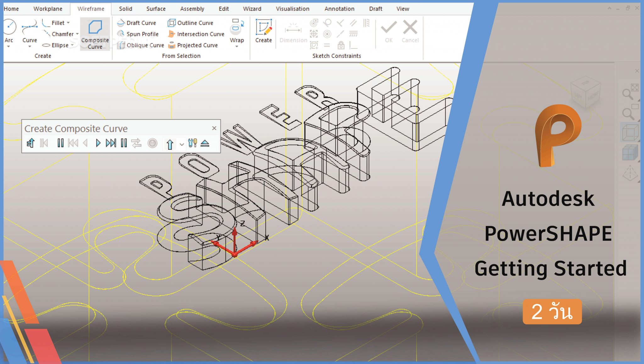Open the Chamfer dropdown arrow
644x364 pixels.
(77, 34)
